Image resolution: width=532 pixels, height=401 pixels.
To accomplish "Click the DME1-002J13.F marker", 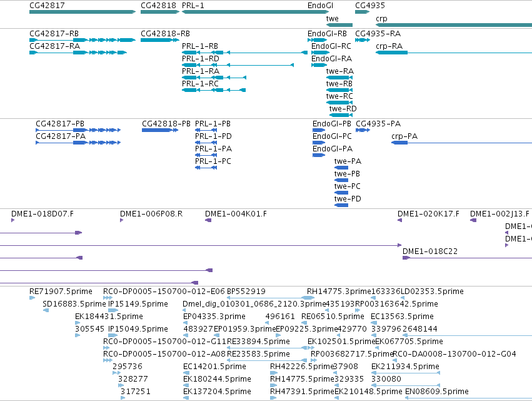I will click(473, 220).
